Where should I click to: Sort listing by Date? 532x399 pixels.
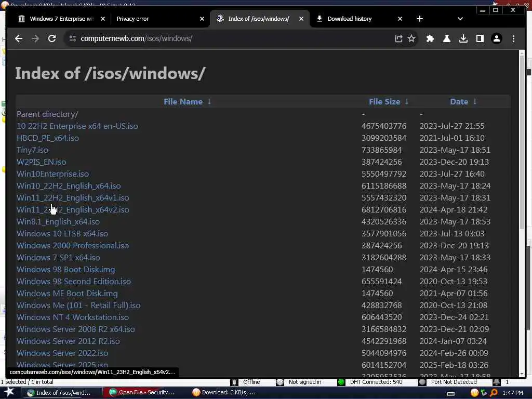point(459,102)
